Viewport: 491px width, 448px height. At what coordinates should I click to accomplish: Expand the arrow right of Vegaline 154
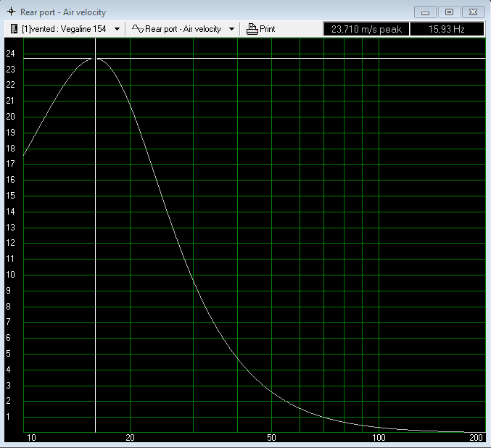pyautogui.click(x=117, y=30)
